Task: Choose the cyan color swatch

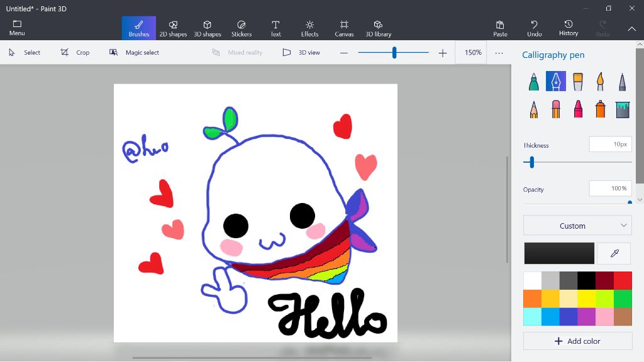Action: click(532, 317)
